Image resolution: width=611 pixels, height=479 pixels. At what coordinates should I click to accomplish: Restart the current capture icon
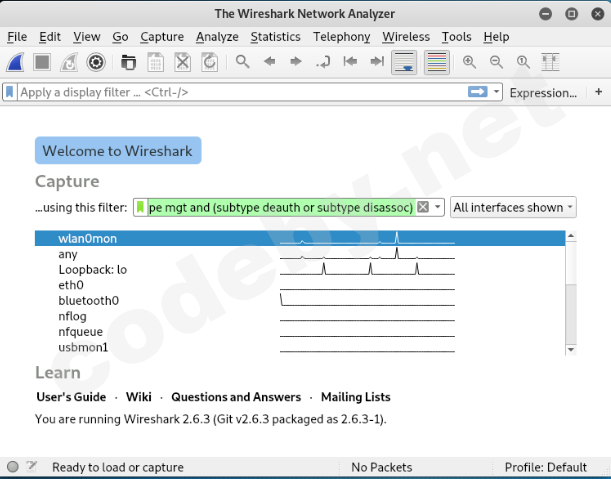(69, 62)
